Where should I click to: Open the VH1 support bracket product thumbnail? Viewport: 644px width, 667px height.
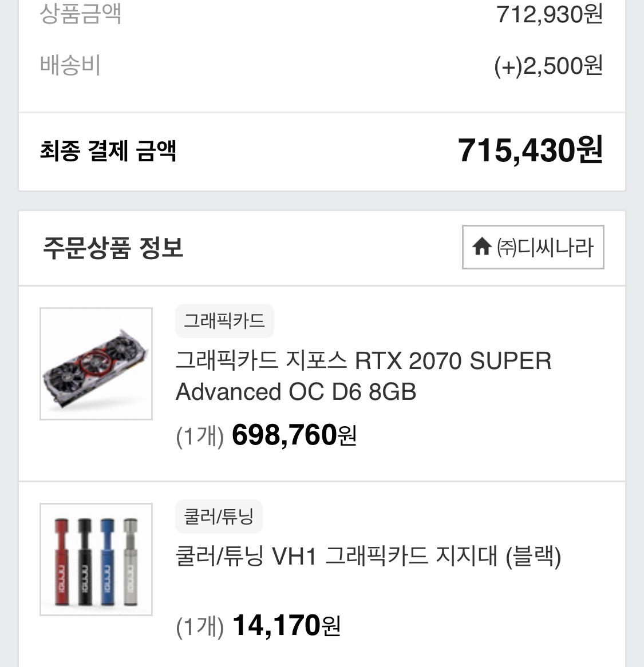[x=96, y=559]
